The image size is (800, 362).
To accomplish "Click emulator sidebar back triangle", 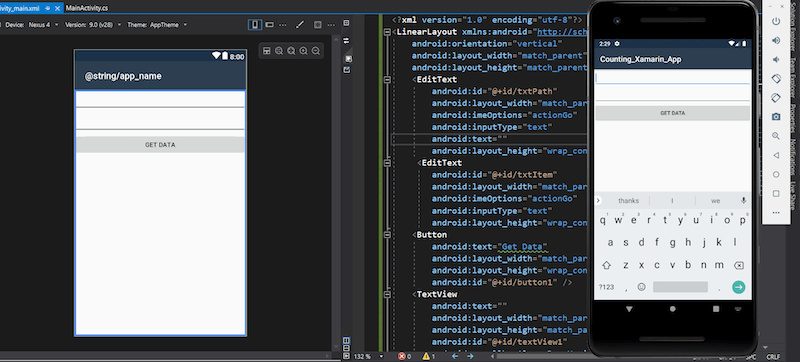I will 776,155.
